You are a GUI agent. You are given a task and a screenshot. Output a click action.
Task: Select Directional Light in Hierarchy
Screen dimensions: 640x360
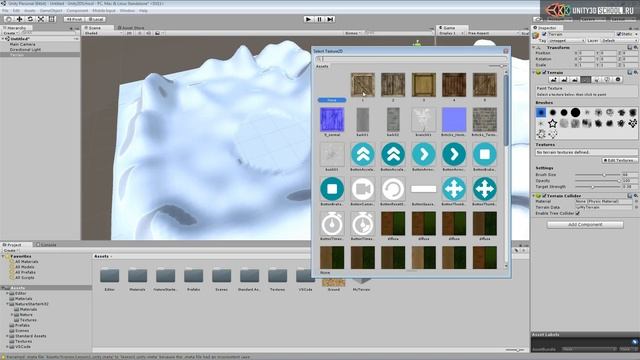point(25,49)
